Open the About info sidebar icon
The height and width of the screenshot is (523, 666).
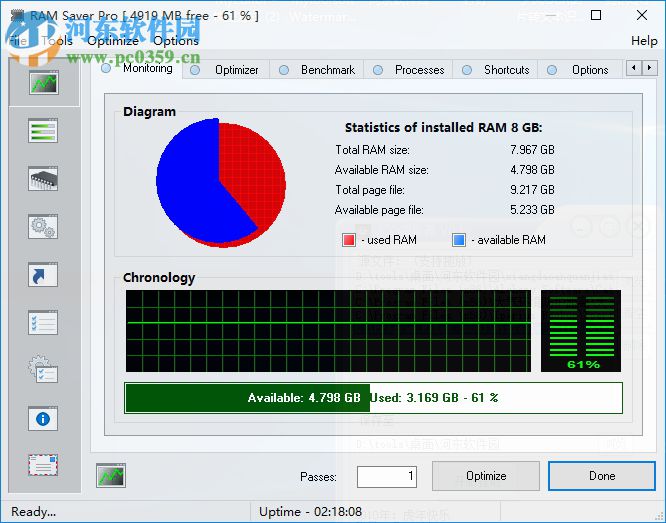coord(43,419)
